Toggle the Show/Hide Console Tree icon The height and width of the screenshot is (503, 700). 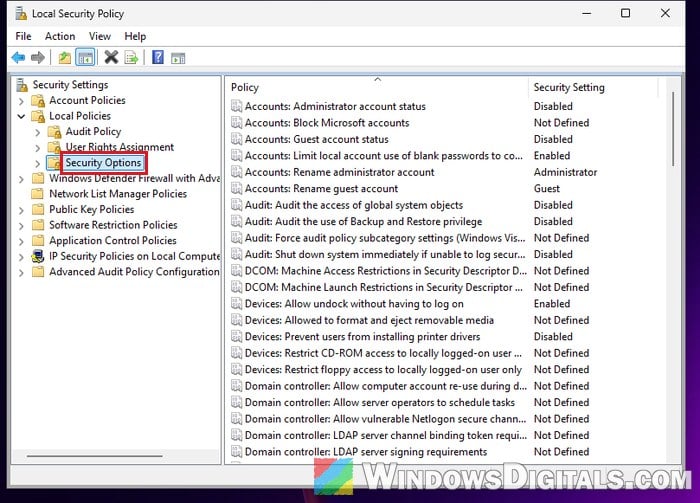pyautogui.click(x=85, y=58)
